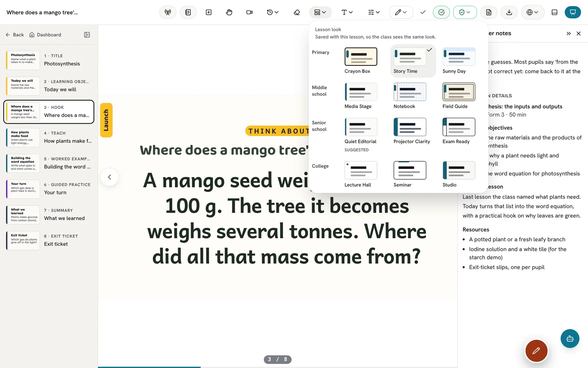Open the lesson look layout dropdown
The width and height of the screenshot is (588, 368).
pyautogui.click(x=320, y=12)
